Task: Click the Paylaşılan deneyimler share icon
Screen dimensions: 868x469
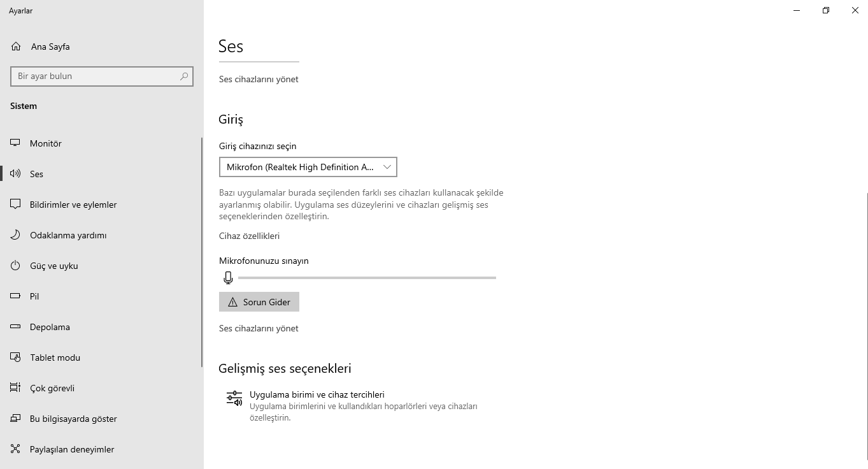Action: [16, 449]
